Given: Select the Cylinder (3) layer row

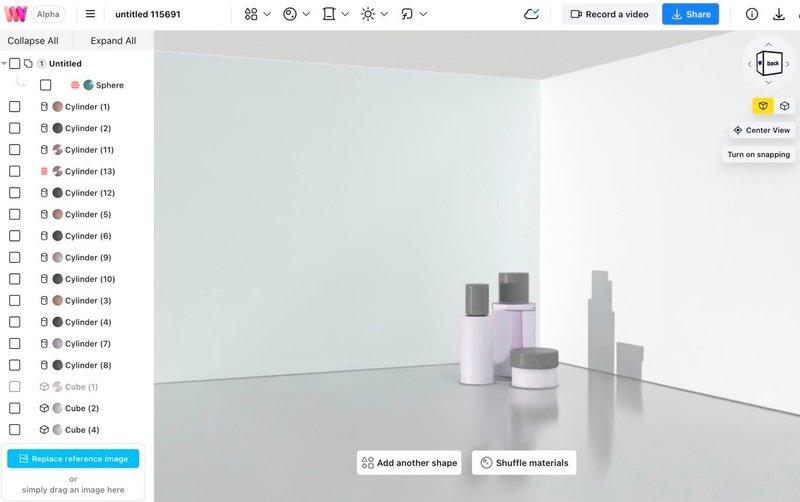Looking at the screenshot, I should click(x=77, y=300).
